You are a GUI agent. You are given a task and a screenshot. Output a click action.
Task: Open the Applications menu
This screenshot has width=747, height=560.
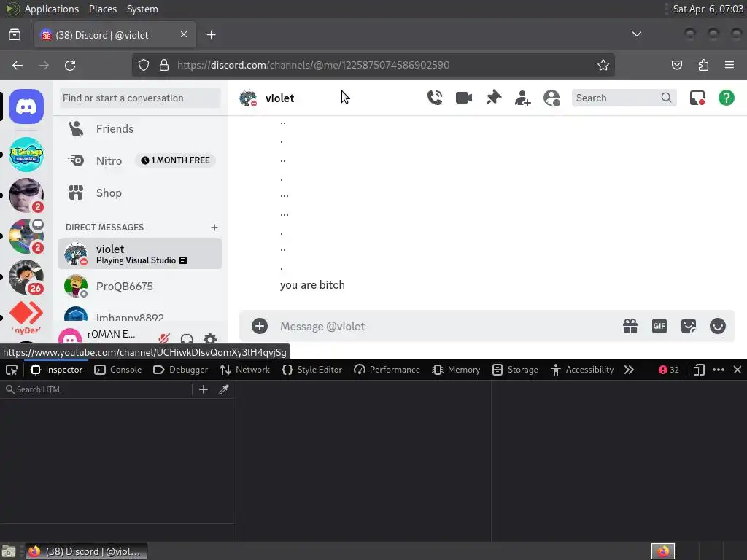(x=52, y=9)
